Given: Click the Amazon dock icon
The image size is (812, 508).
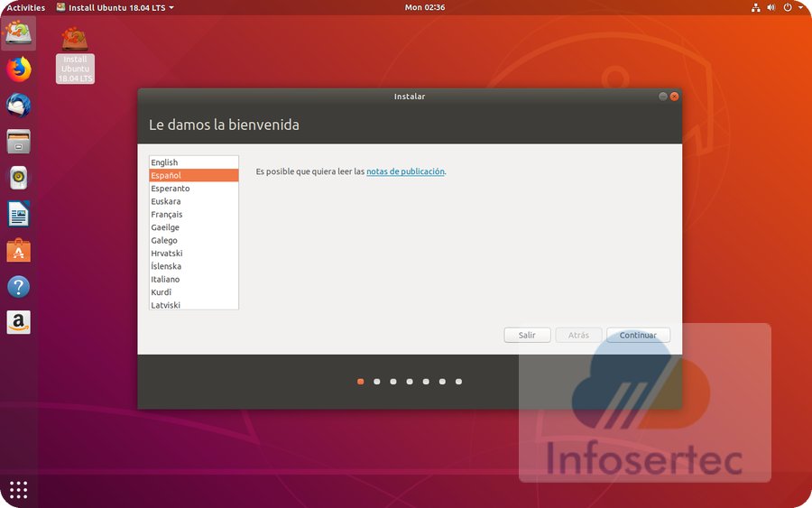Looking at the screenshot, I should pyautogui.click(x=18, y=322).
